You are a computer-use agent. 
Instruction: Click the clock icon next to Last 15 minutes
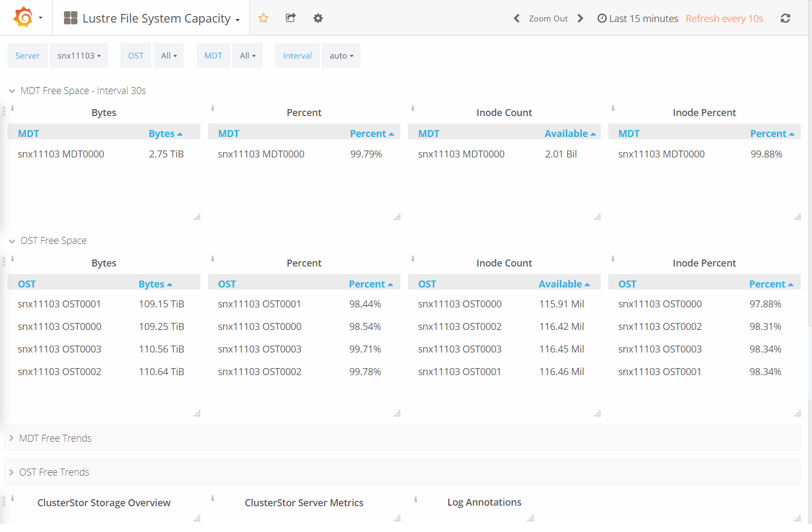click(x=601, y=18)
